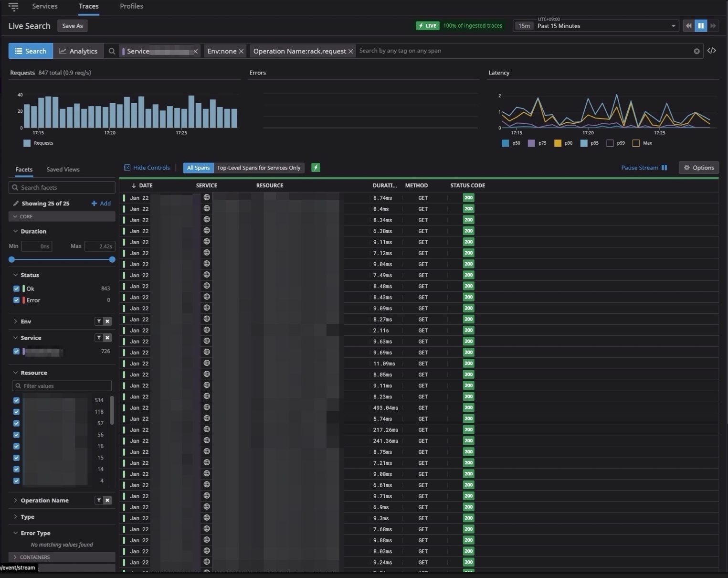
Task: Click the green lightning bolt next to span filter
Action: pyautogui.click(x=316, y=168)
